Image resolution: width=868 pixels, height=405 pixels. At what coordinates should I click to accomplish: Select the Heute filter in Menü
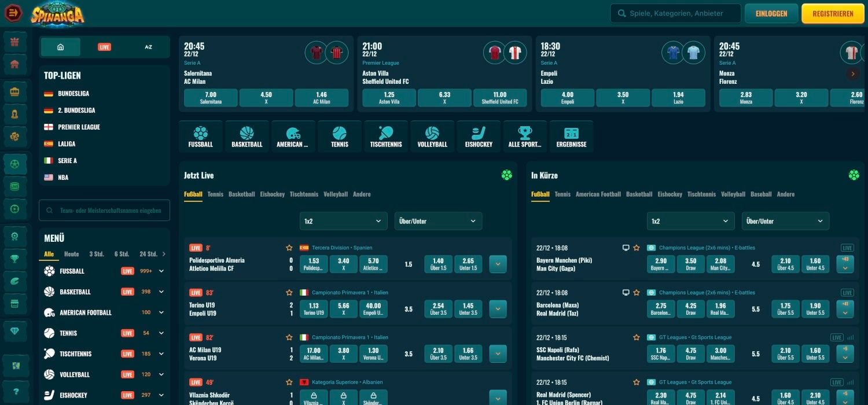coord(71,253)
